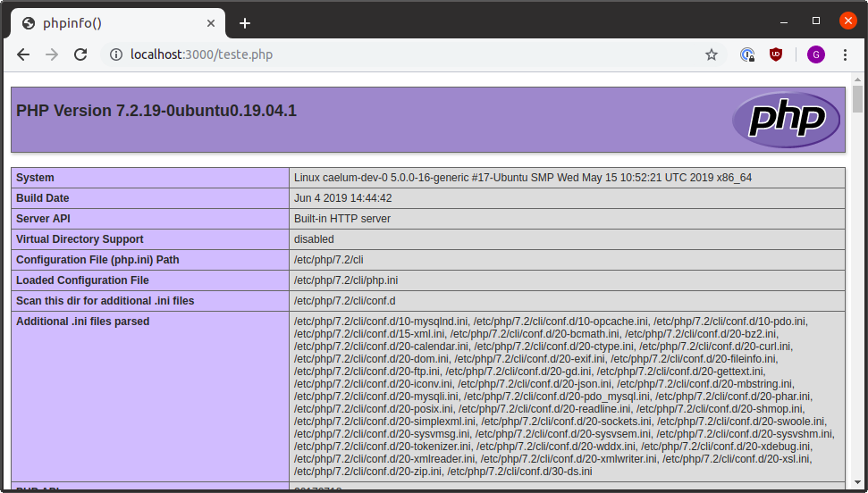Image resolution: width=868 pixels, height=493 pixels.
Task: Select the phpinfo() tab
Action: 107,23
